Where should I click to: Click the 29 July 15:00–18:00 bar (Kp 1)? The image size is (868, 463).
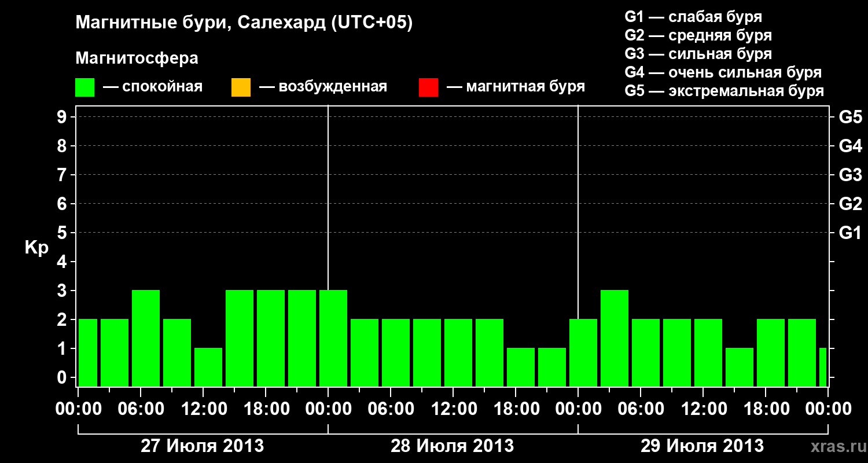pos(740,367)
